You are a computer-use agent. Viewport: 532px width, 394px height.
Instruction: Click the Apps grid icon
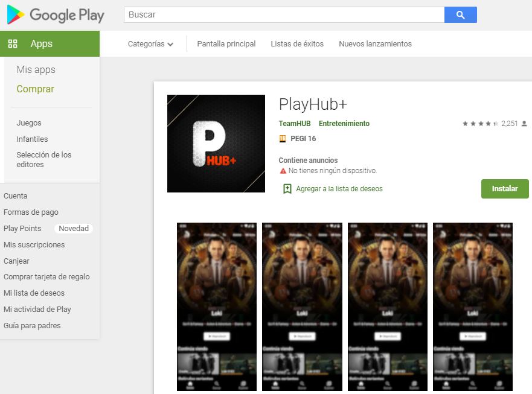tap(13, 43)
